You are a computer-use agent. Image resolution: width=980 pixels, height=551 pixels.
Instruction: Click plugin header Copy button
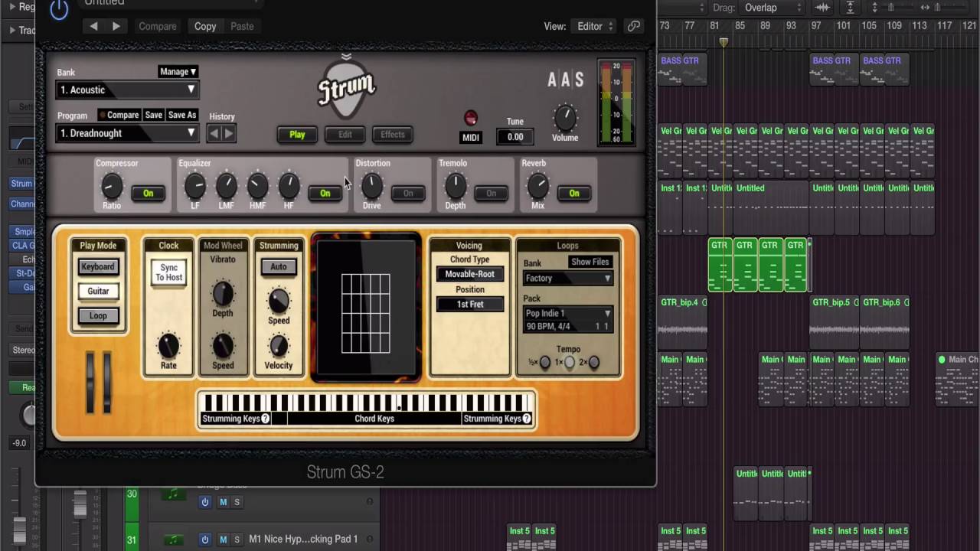point(205,26)
